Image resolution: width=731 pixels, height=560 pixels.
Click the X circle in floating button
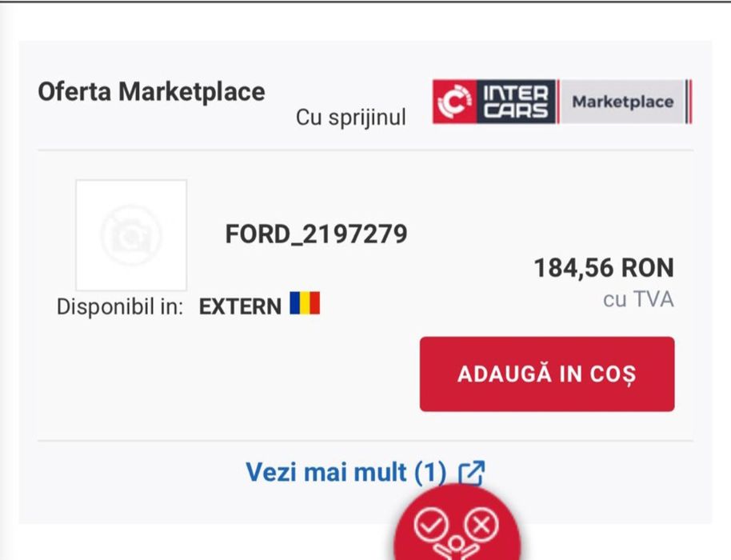482,525
